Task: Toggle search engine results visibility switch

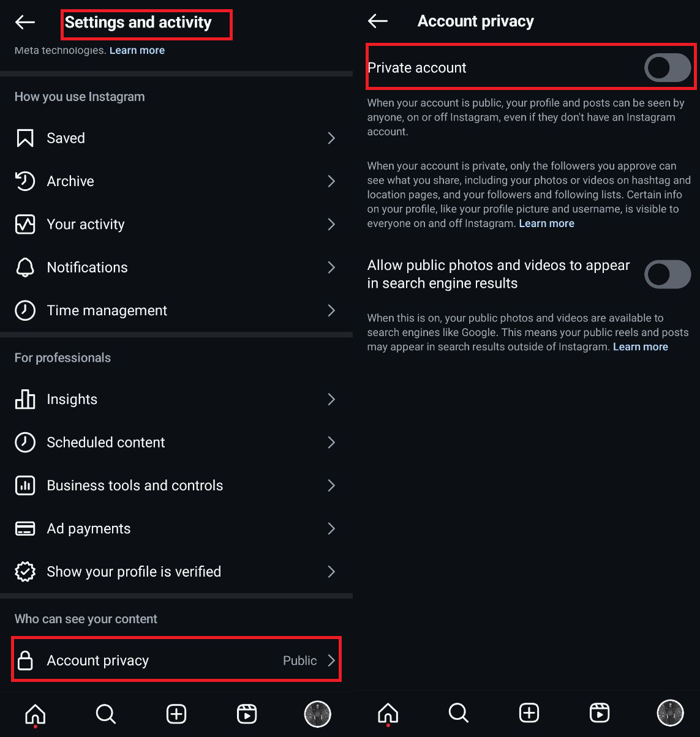Action: click(x=668, y=274)
